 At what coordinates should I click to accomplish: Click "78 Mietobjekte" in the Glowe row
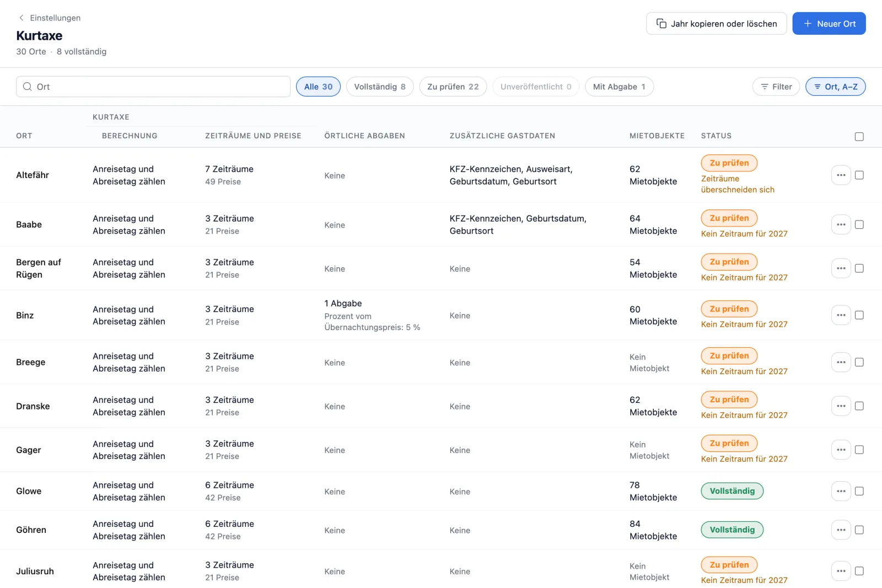653,491
